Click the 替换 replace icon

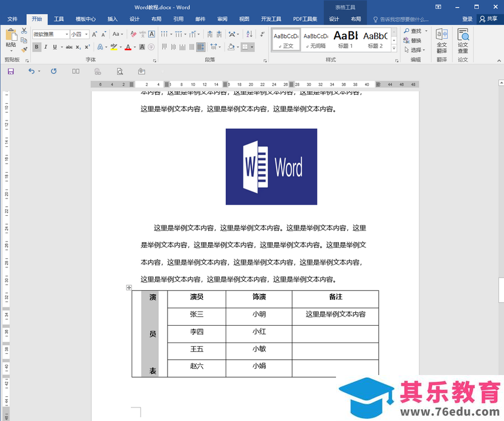click(412, 40)
